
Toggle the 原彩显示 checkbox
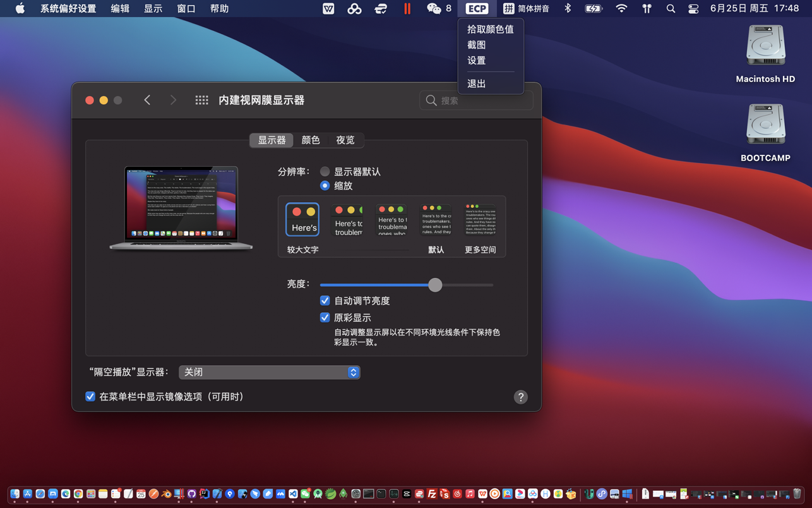[x=325, y=317]
